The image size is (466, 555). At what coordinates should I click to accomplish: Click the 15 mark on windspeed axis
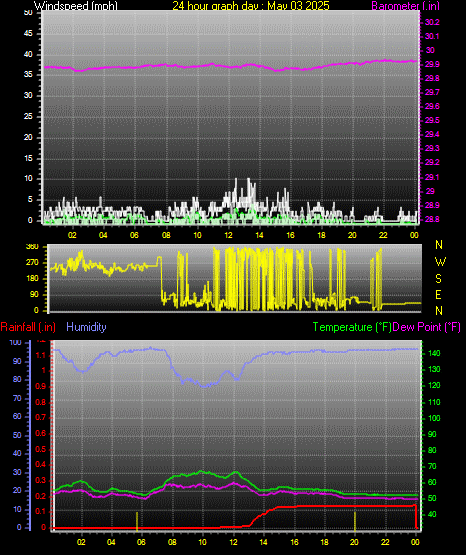pyautogui.click(x=28, y=158)
